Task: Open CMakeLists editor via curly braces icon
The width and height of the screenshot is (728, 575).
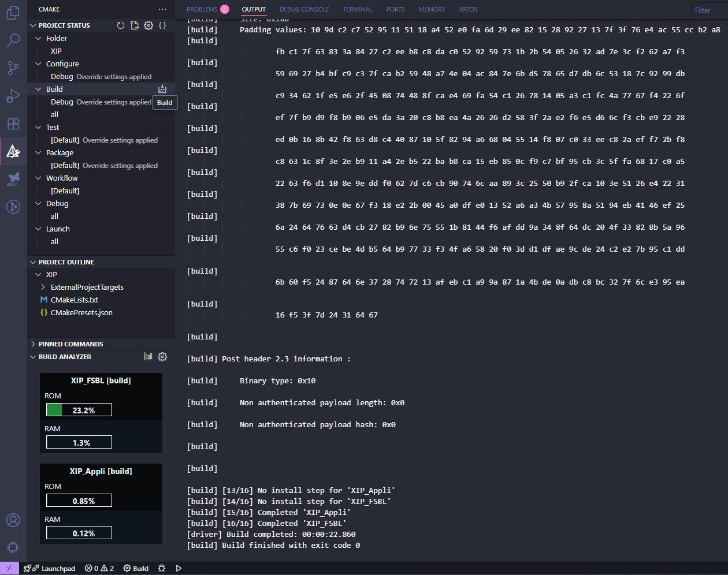Action: (x=162, y=25)
